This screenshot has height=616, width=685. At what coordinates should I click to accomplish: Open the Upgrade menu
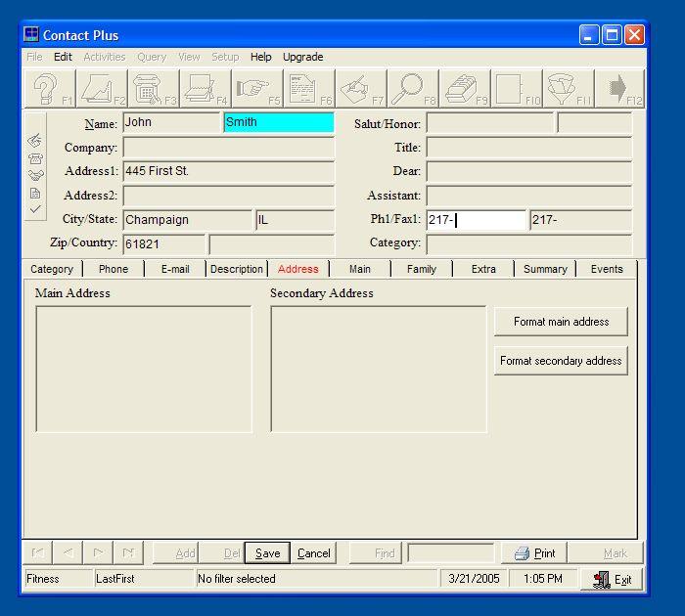[302, 57]
